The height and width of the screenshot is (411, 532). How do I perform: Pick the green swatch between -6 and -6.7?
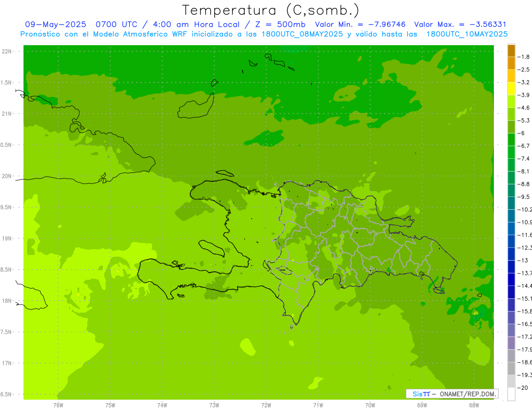(511, 139)
